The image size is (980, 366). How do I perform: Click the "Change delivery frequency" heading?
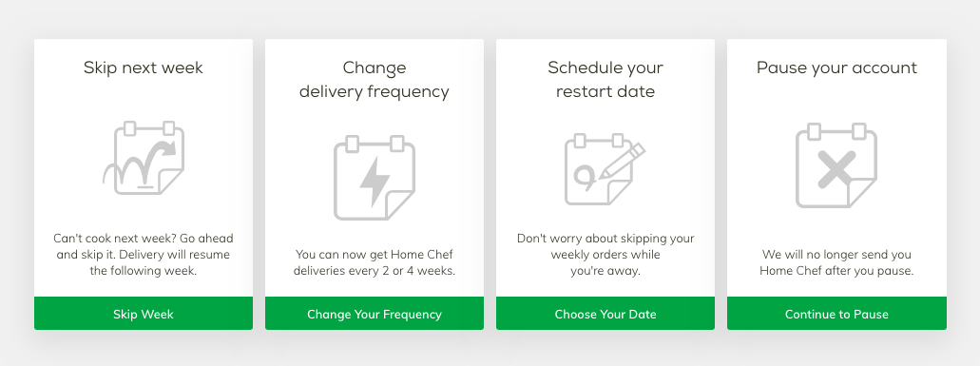click(x=375, y=79)
